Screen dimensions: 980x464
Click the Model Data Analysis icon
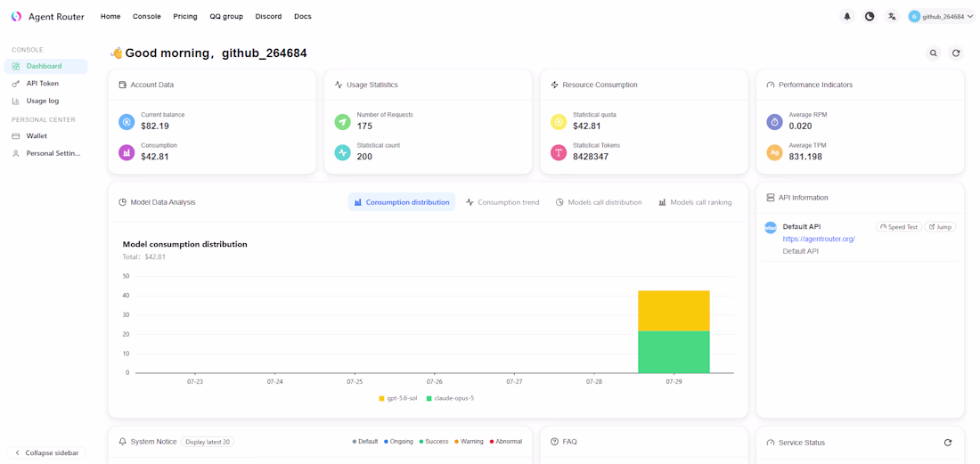point(123,202)
